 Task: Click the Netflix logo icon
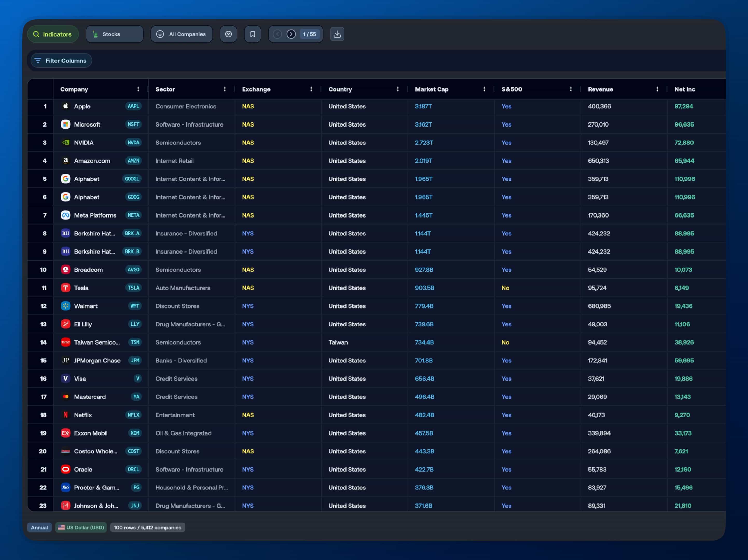pyautogui.click(x=66, y=415)
